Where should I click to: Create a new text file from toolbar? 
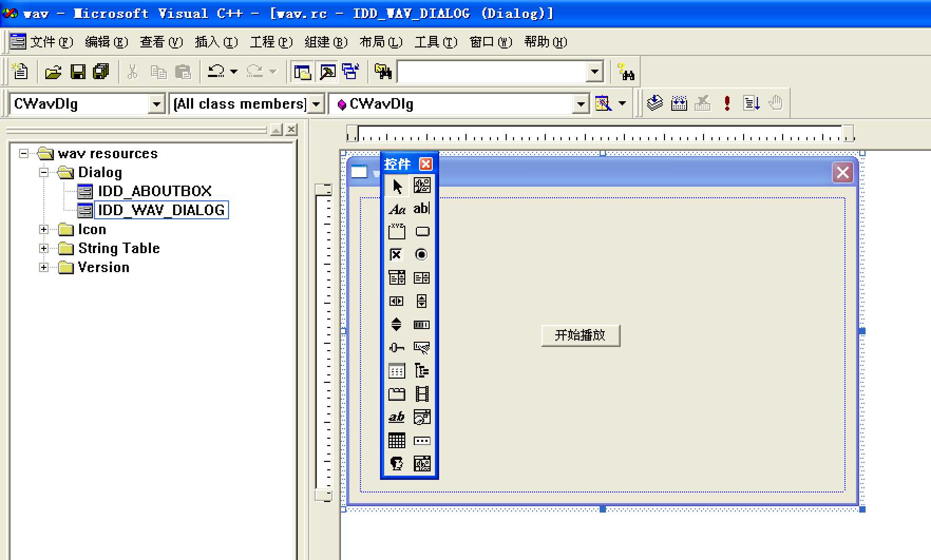pos(21,71)
